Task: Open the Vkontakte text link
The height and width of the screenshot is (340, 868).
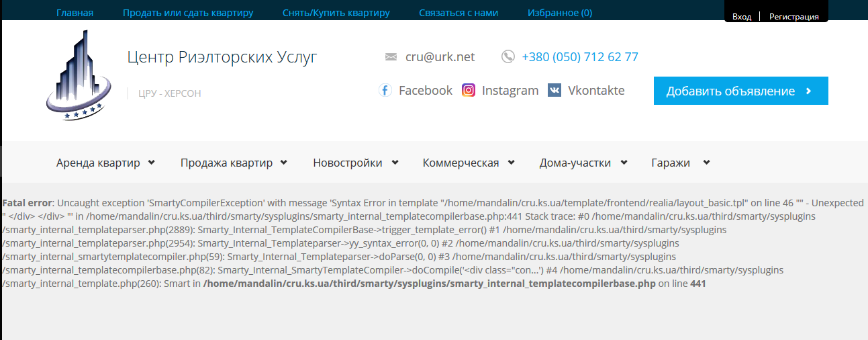Action: pos(596,90)
